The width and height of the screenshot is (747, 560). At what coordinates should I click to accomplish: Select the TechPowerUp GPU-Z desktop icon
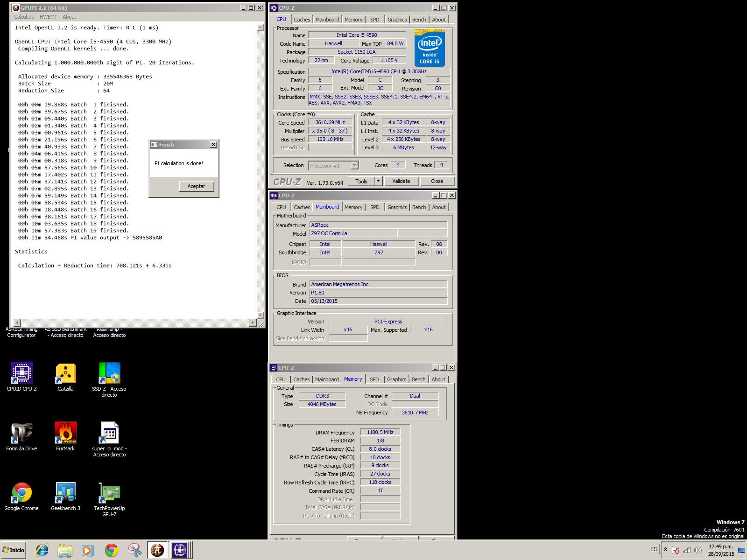(109, 499)
